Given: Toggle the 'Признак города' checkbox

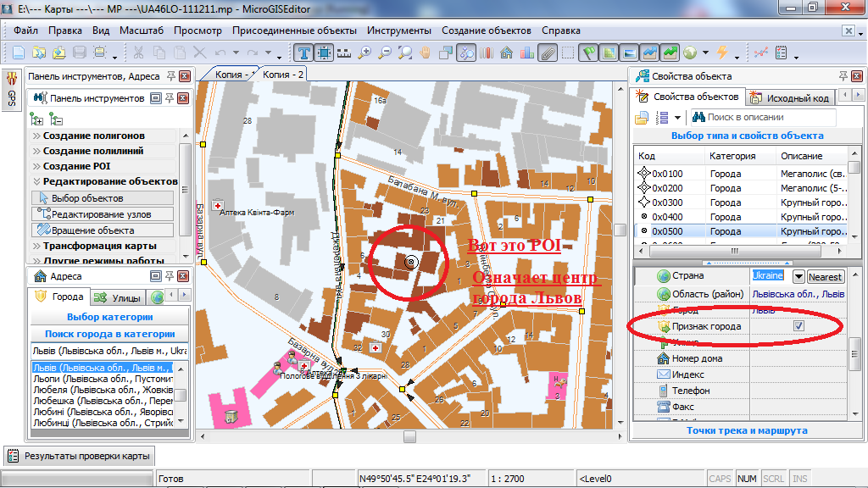Looking at the screenshot, I should [x=798, y=326].
